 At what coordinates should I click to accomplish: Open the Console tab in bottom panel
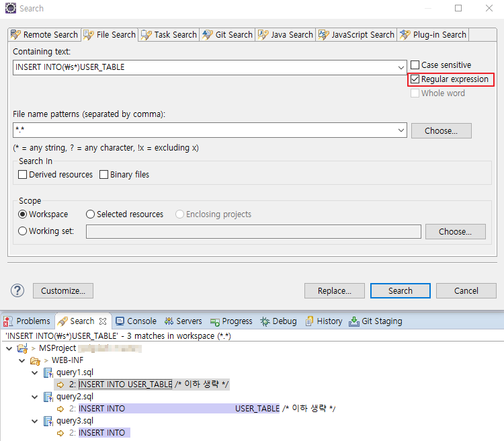[136, 321]
